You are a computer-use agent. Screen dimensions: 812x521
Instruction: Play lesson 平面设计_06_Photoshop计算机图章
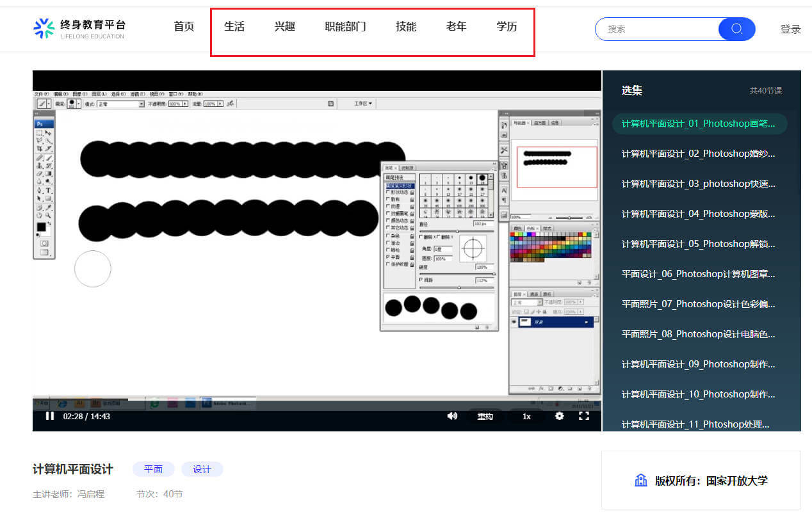[699, 274]
